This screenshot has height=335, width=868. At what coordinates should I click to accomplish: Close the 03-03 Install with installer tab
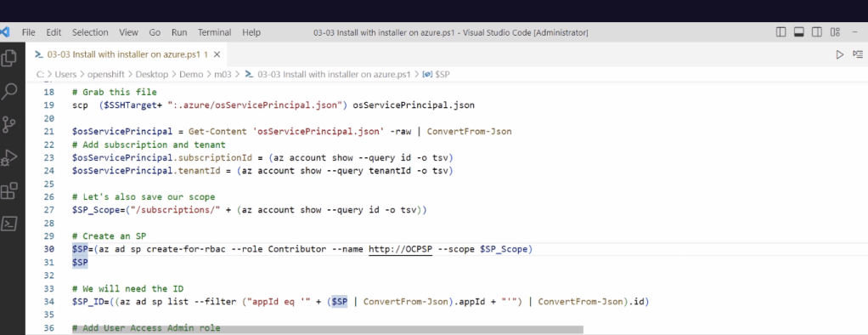(x=217, y=54)
